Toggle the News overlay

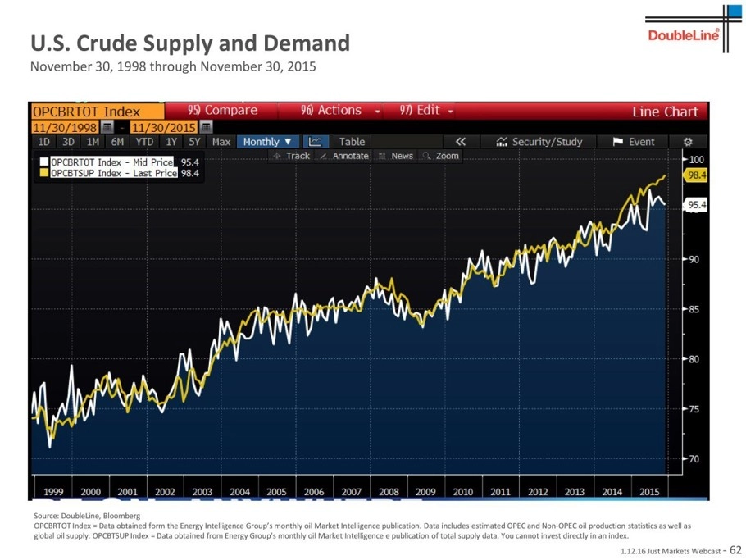pos(395,156)
